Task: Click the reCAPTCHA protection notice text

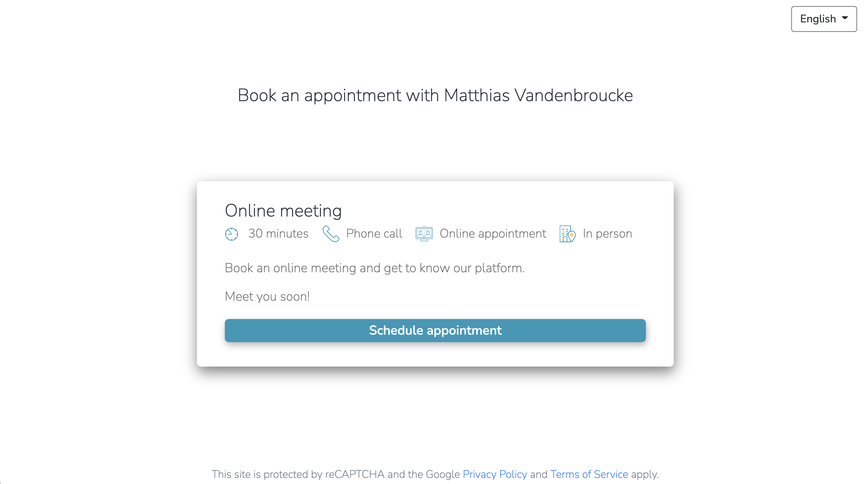Action: 435,474
